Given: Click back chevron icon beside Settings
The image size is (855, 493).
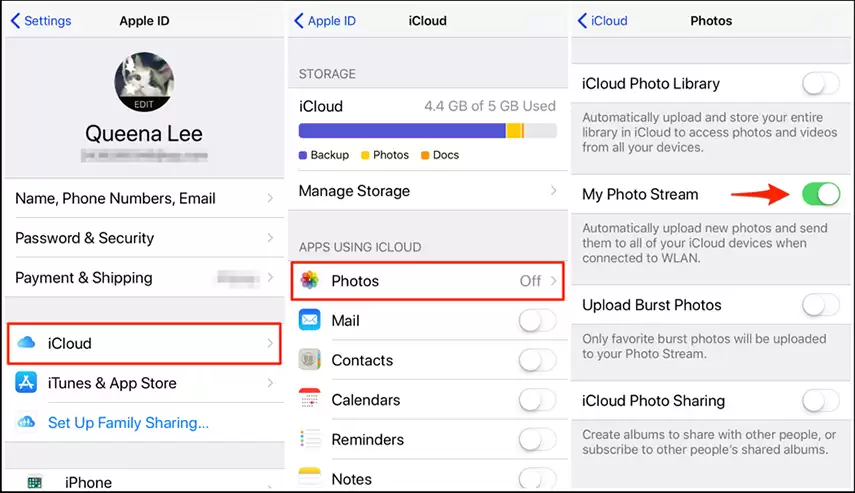Looking at the screenshot, I should pyautogui.click(x=15, y=21).
